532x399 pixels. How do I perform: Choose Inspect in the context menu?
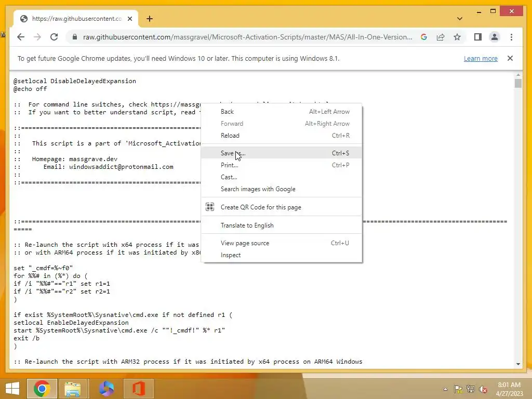282,255
